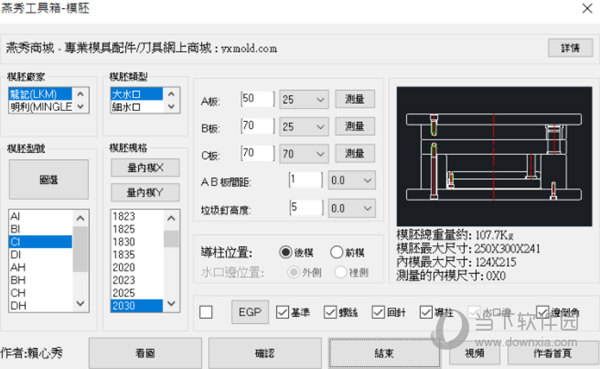Select DI in mold model list
600x369 pixels.
[40, 255]
